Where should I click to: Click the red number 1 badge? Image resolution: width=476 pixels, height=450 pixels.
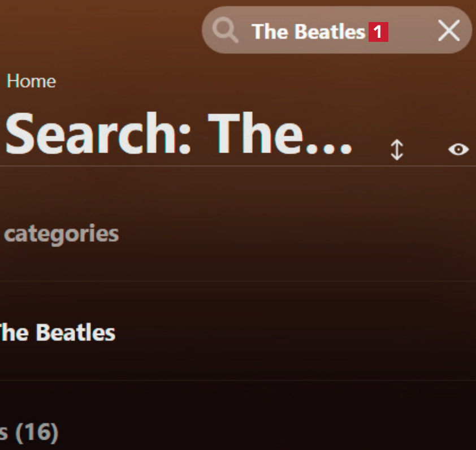pyautogui.click(x=378, y=32)
